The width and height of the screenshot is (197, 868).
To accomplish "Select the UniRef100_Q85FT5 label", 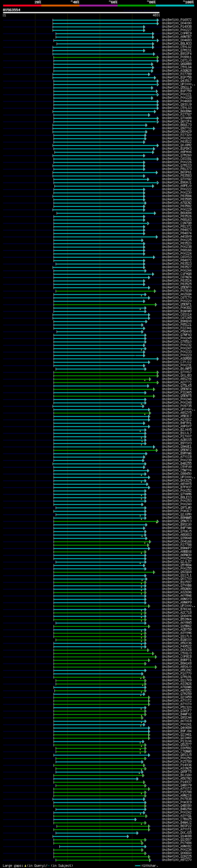I will pos(176,772).
